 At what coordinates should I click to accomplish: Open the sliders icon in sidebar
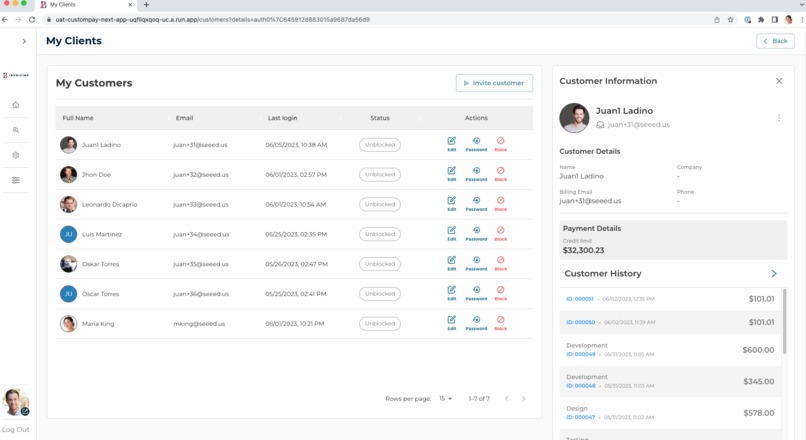[16, 180]
